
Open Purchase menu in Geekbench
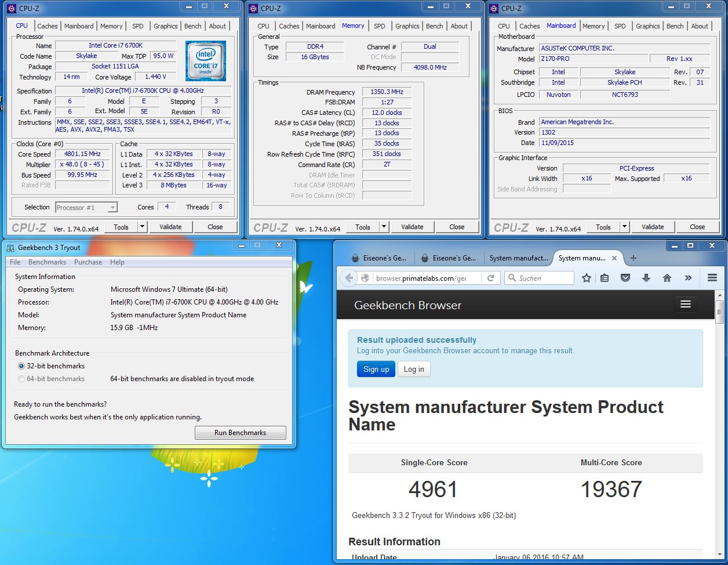point(88,262)
